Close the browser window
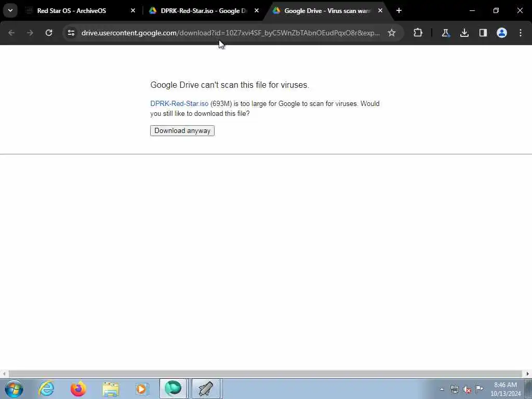 click(520, 11)
